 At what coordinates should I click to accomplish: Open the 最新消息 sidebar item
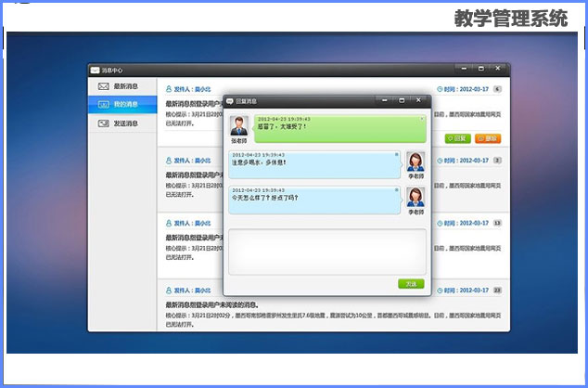pos(121,86)
